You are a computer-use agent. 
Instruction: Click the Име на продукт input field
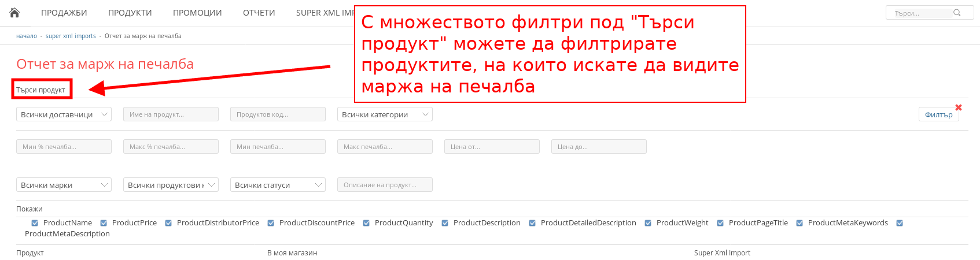point(171,114)
